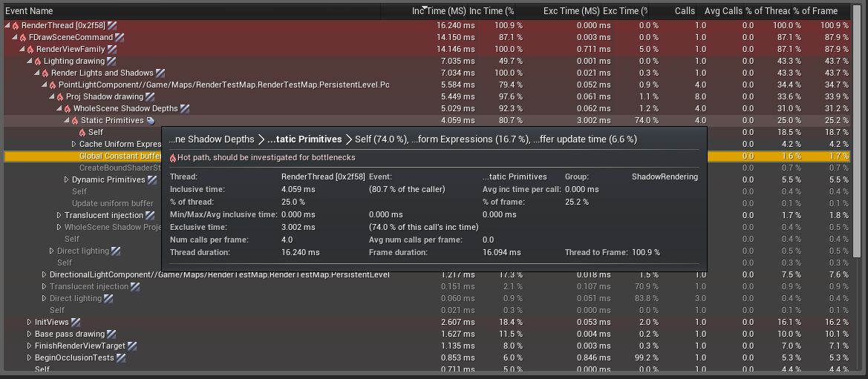
Task: Expand the DirectionalLightComponent node
Action: [45, 275]
